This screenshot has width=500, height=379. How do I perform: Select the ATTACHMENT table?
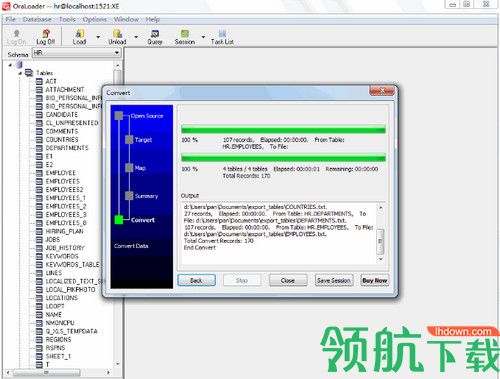65,89
